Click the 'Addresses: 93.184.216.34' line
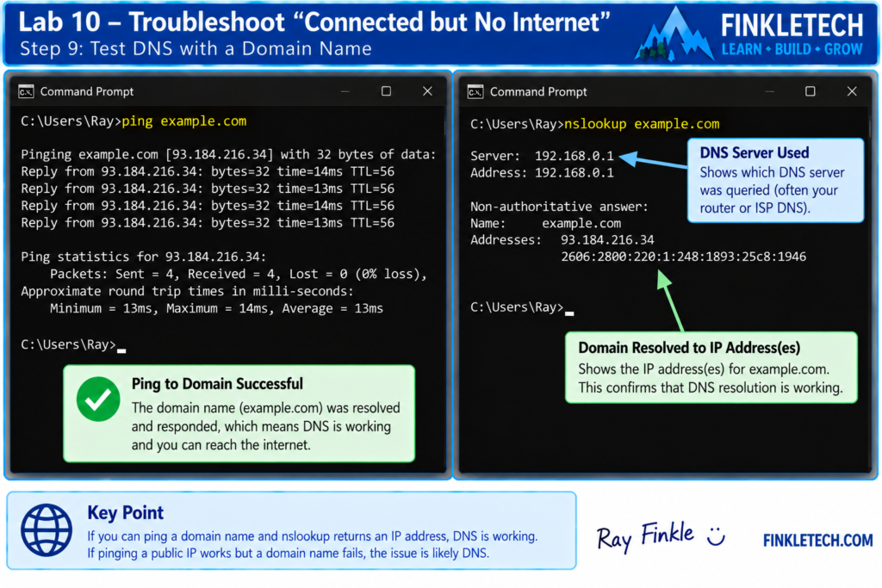 tap(562, 240)
